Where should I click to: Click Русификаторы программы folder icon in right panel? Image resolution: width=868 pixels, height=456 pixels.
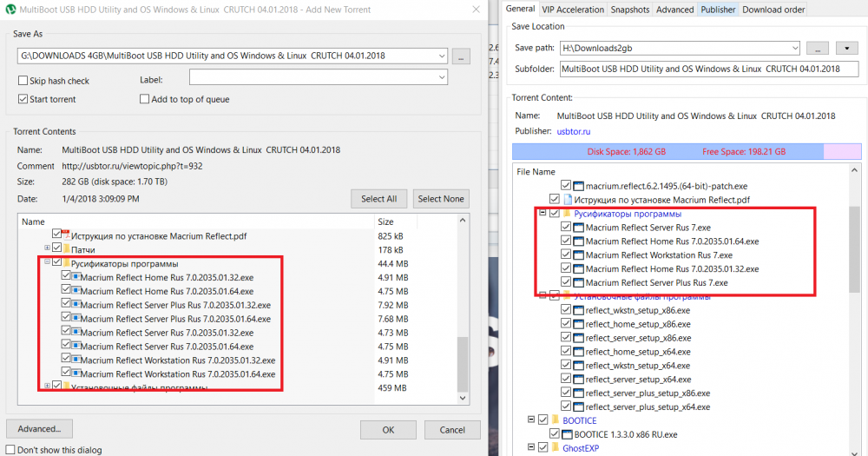pyautogui.click(x=567, y=214)
